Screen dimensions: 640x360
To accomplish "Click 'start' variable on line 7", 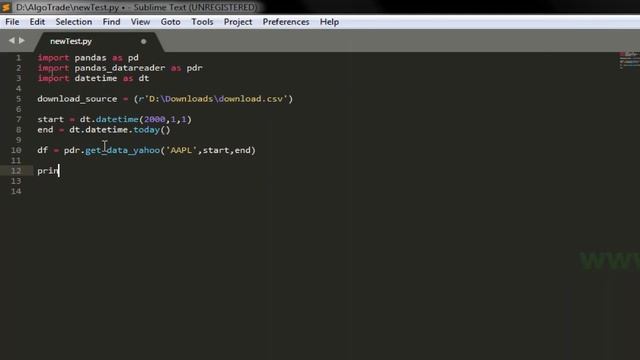I will (x=51, y=119).
